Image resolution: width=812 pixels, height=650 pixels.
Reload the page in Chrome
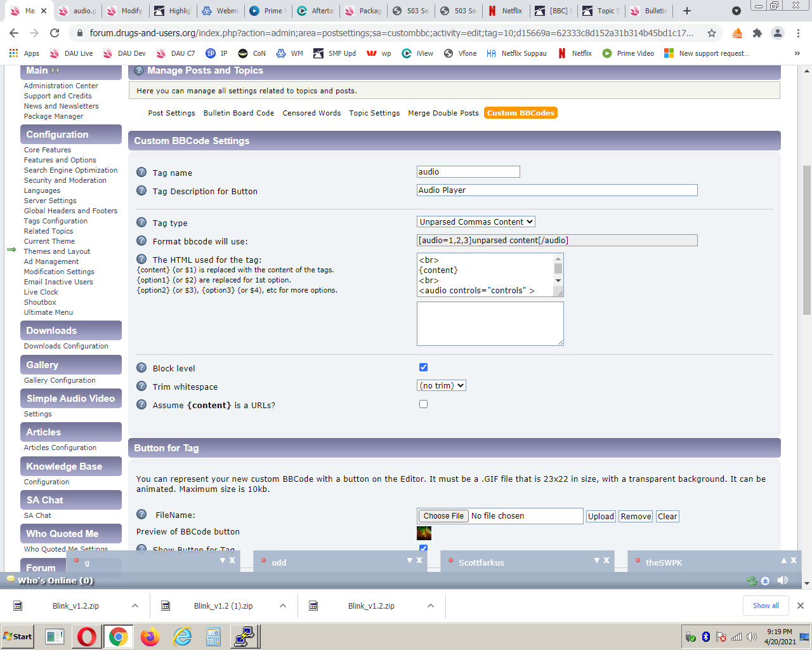click(x=55, y=33)
